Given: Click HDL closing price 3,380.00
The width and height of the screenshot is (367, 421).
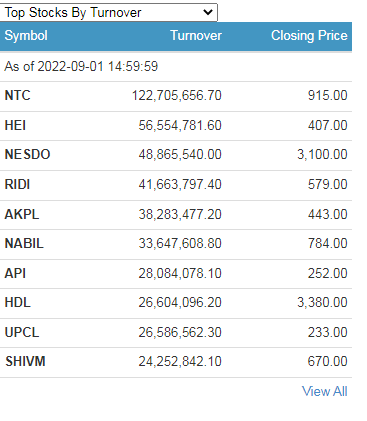Looking at the screenshot, I should (322, 302).
